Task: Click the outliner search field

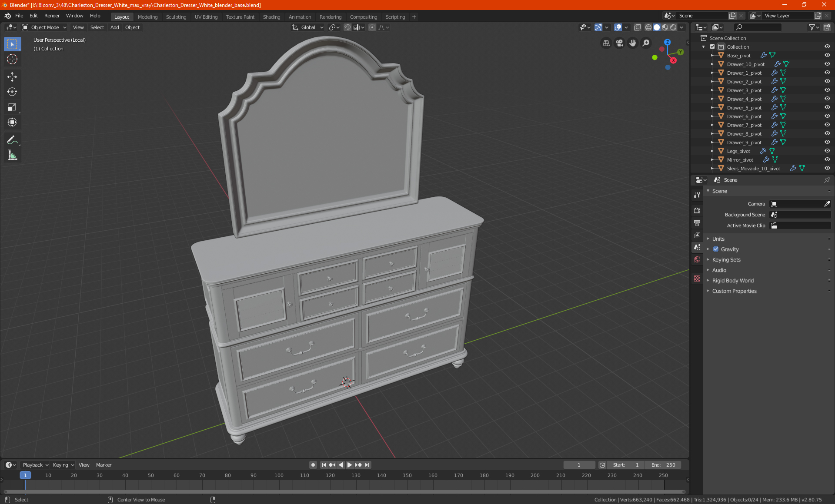Action: (x=757, y=27)
